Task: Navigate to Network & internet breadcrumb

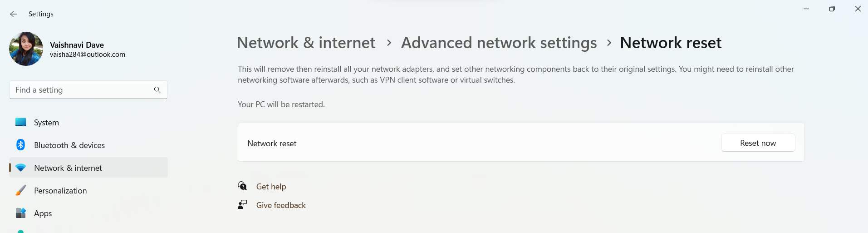Action: [306, 43]
